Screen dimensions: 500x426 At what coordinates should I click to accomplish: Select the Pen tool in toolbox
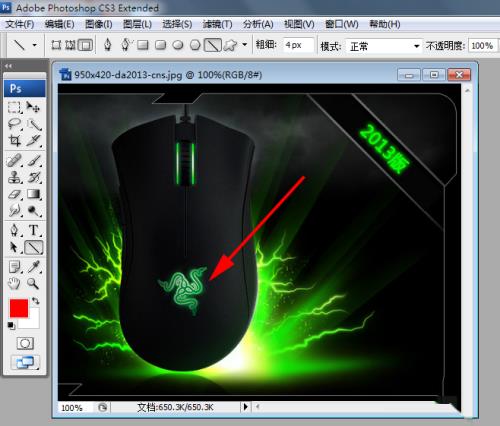coord(14,230)
